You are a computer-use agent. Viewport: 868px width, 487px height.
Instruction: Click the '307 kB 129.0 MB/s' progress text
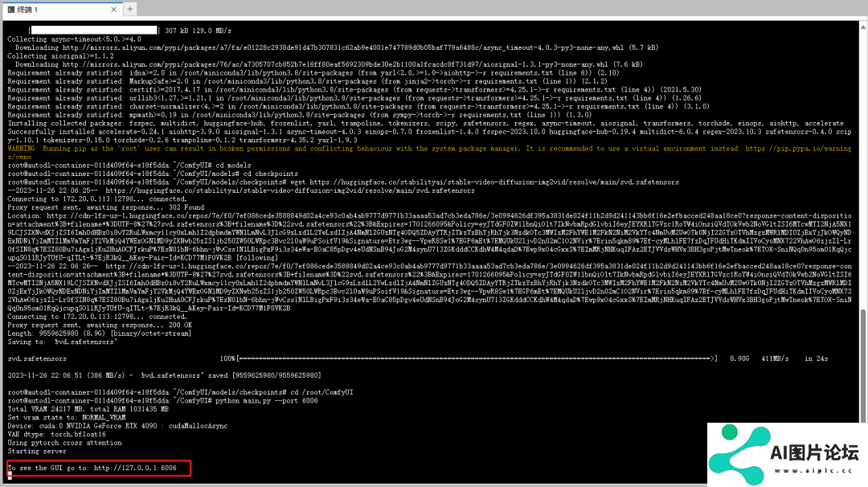point(199,31)
